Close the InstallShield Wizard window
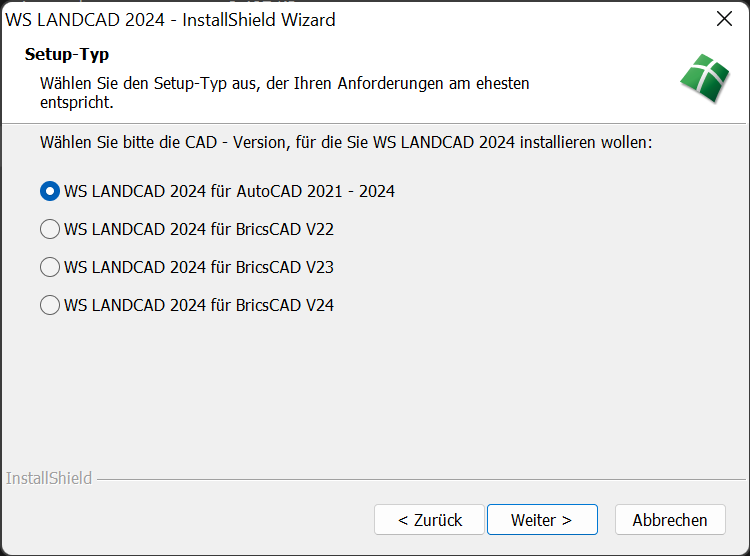 point(725,19)
